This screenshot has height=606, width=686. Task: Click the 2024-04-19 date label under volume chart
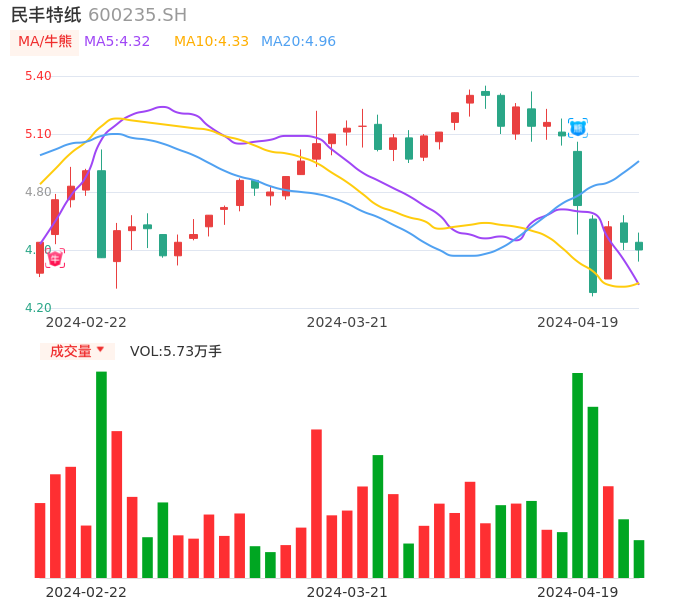(578, 592)
